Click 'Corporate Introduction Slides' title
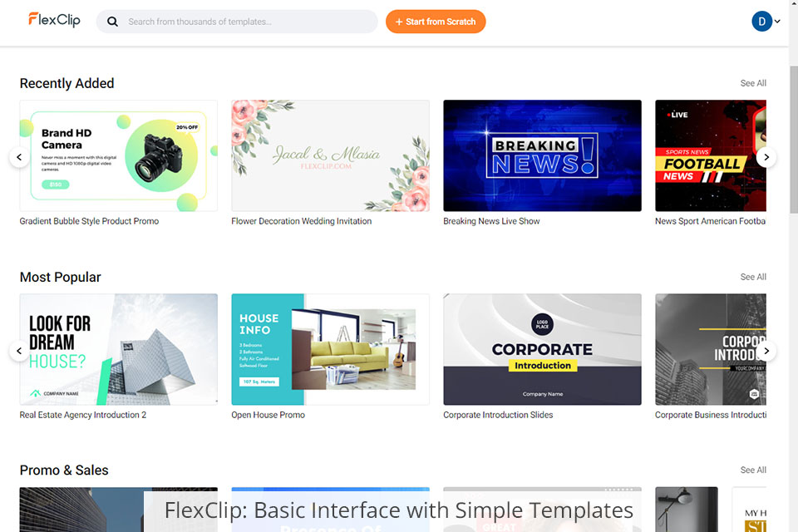 point(498,415)
